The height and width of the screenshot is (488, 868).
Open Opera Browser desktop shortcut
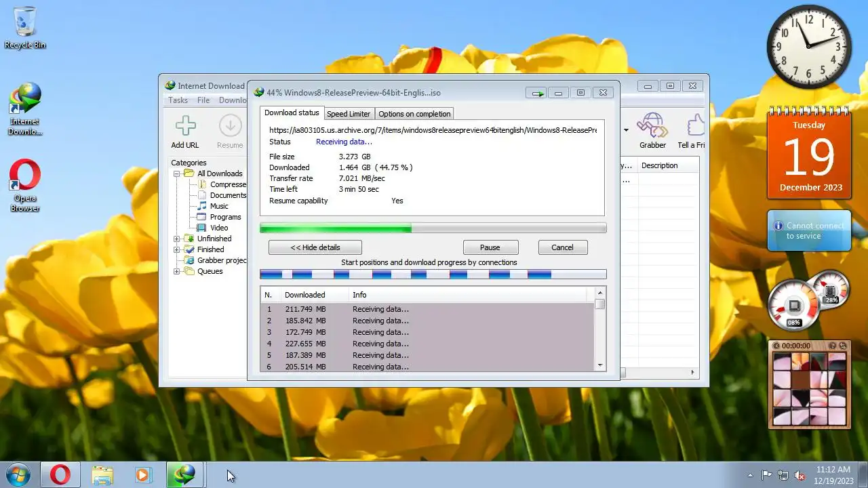(x=25, y=186)
